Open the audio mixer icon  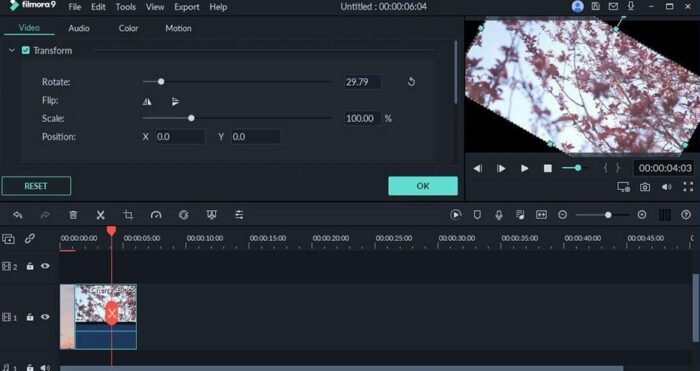click(520, 215)
